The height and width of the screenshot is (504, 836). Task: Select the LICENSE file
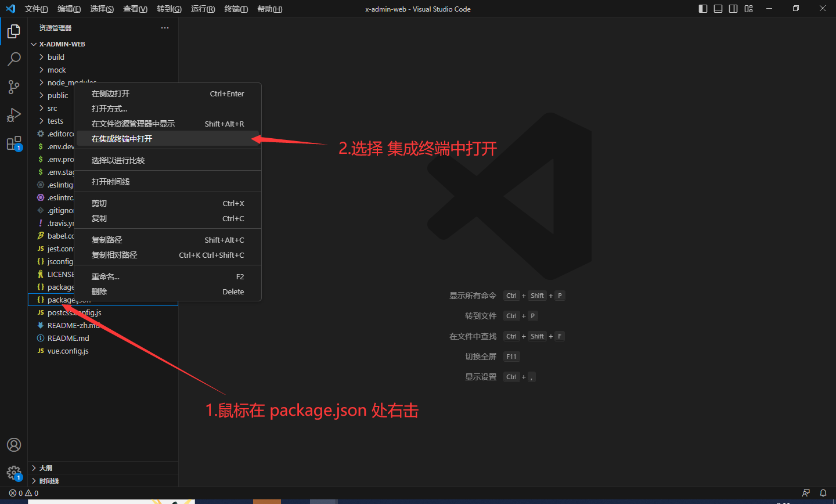[x=51, y=274]
